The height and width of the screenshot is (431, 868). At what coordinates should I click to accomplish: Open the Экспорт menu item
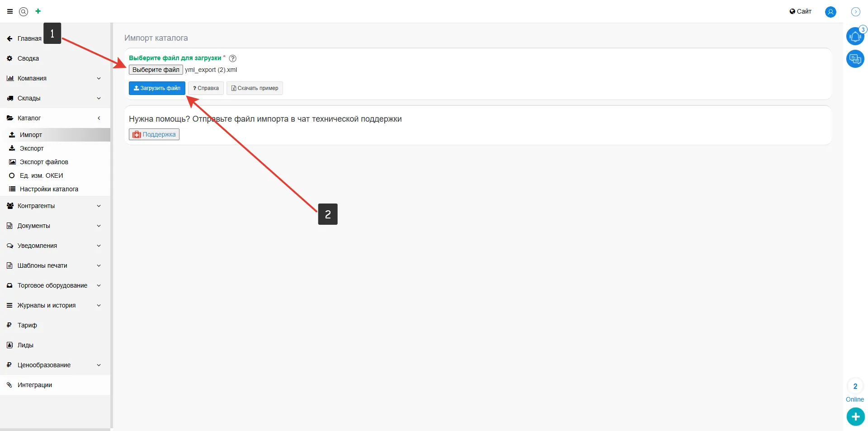click(32, 148)
